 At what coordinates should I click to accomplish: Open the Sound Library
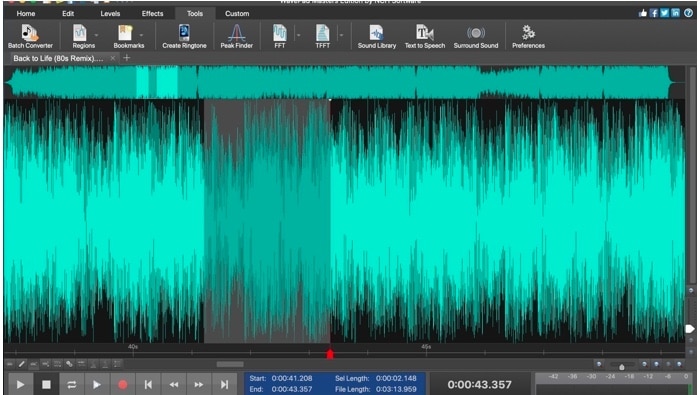click(x=376, y=36)
